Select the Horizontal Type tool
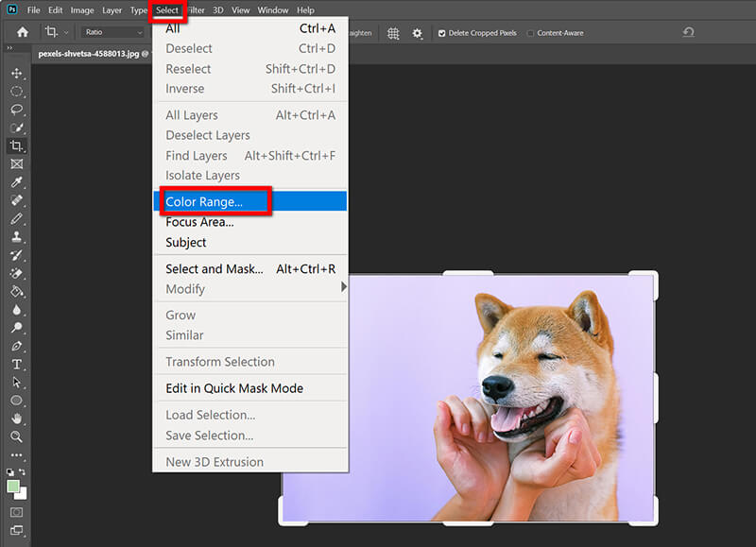The image size is (756, 547). pos(17,365)
